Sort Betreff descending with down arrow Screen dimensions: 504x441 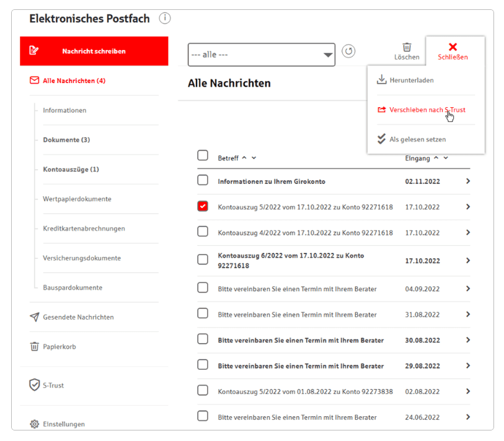coord(254,158)
